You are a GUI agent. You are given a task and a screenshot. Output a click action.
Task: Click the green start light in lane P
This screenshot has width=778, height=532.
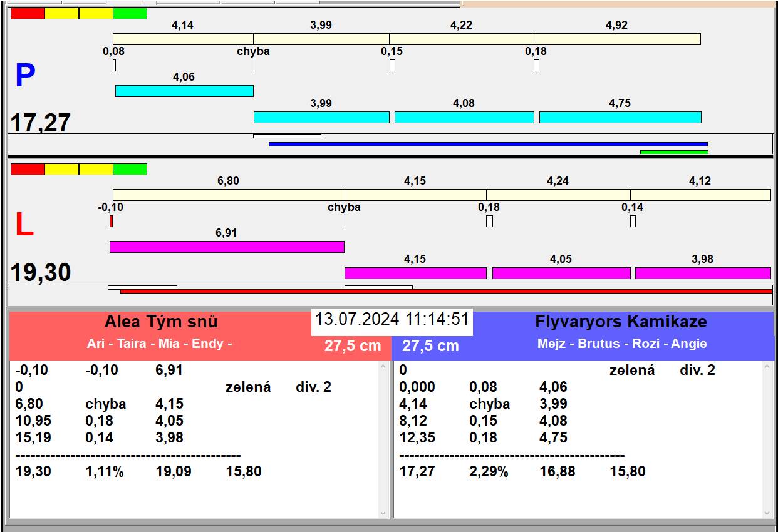coord(130,14)
